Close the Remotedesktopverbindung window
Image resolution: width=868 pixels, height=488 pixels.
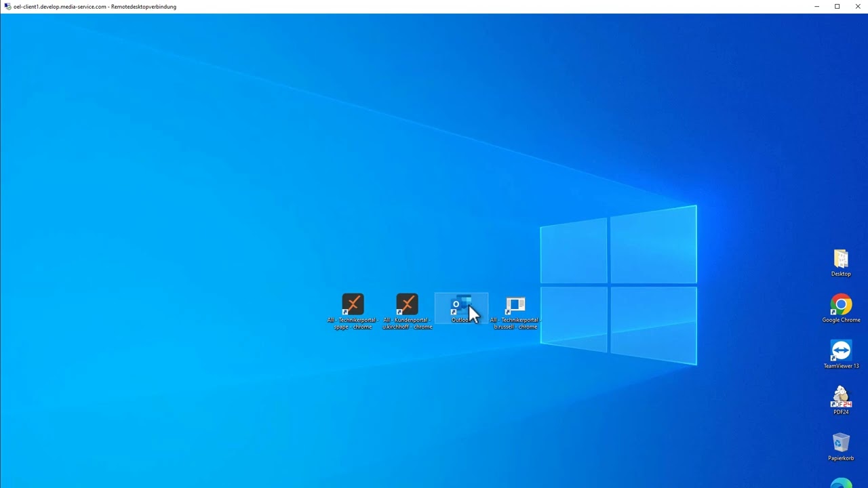tap(857, 7)
